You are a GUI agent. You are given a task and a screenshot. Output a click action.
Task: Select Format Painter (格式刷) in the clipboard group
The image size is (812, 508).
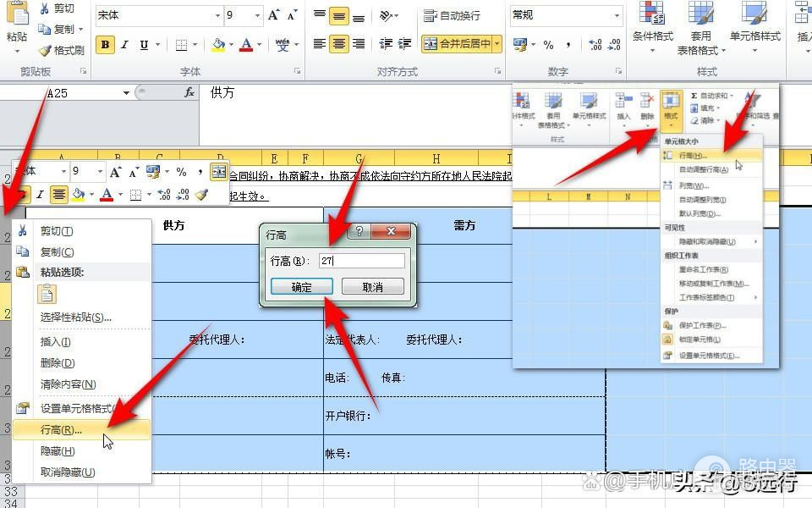[x=62, y=51]
